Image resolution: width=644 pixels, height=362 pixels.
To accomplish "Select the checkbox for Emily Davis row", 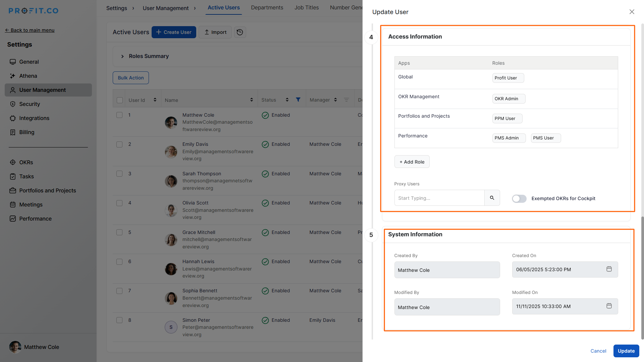I will coord(119,144).
